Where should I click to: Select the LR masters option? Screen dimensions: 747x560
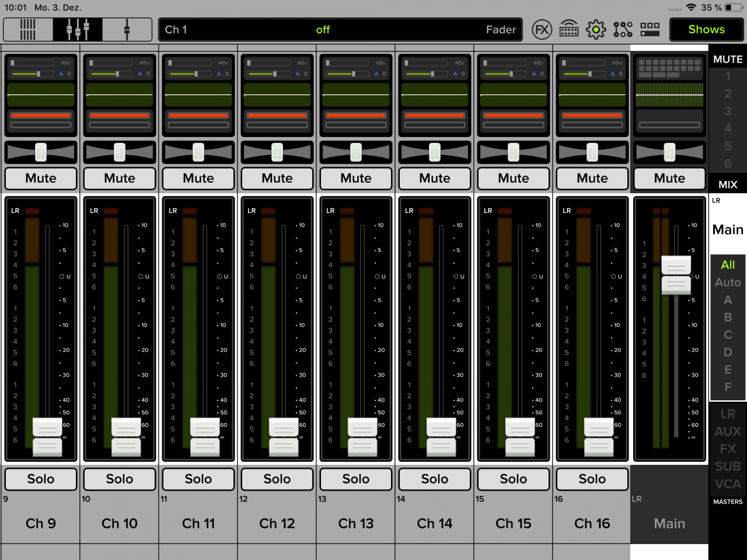[x=728, y=414]
